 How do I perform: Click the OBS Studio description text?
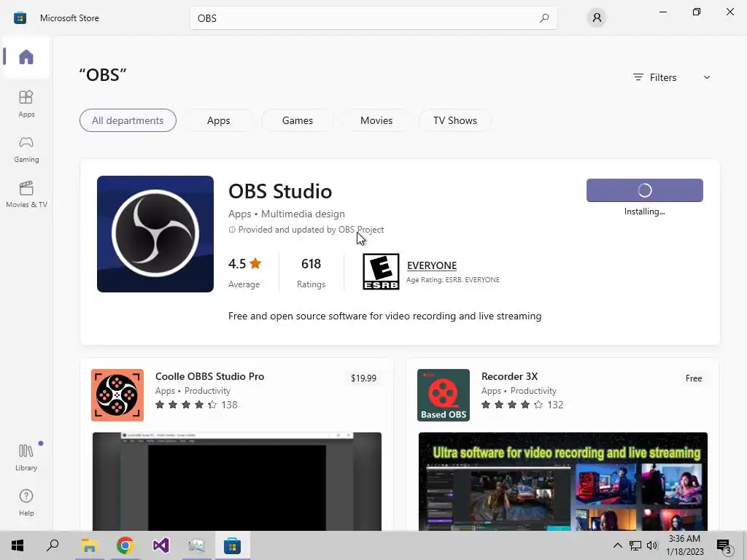(x=384, y=316)
